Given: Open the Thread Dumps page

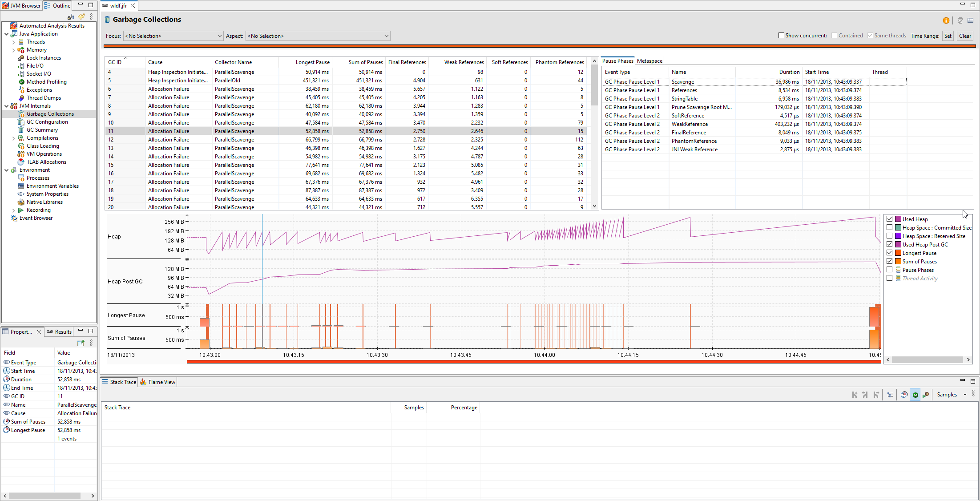Looking at the screenshot, I should coord(44,98).
